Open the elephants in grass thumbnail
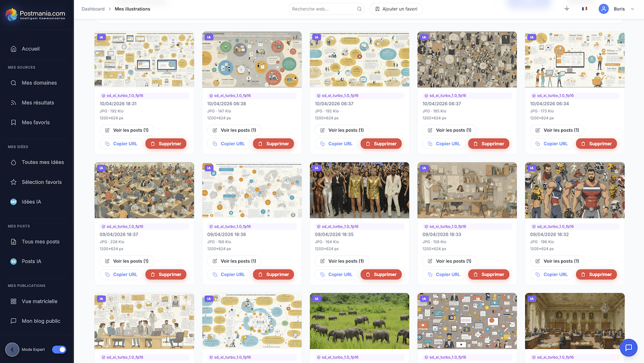Image resolution: width=644 pixels, height=363 pixels. [360, 321]
